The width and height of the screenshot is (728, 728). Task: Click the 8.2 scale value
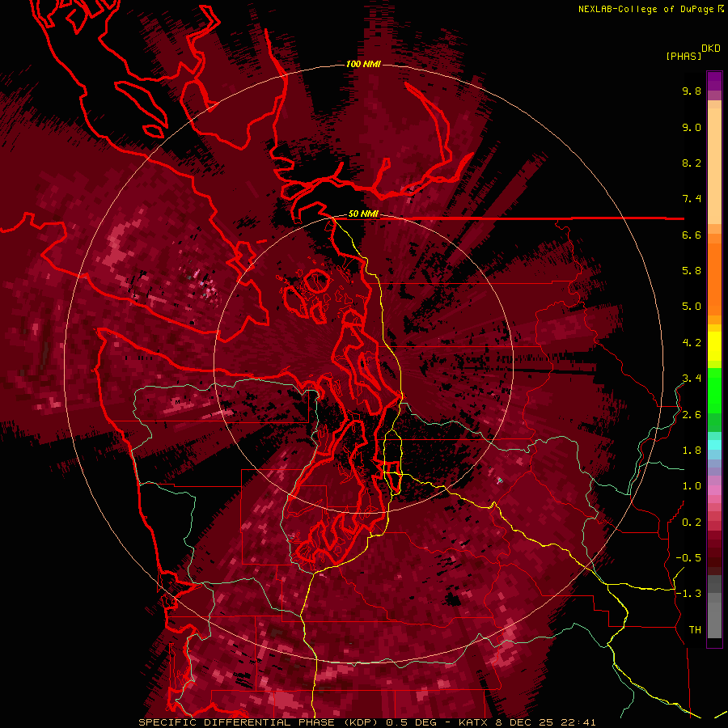click(692, 163)
